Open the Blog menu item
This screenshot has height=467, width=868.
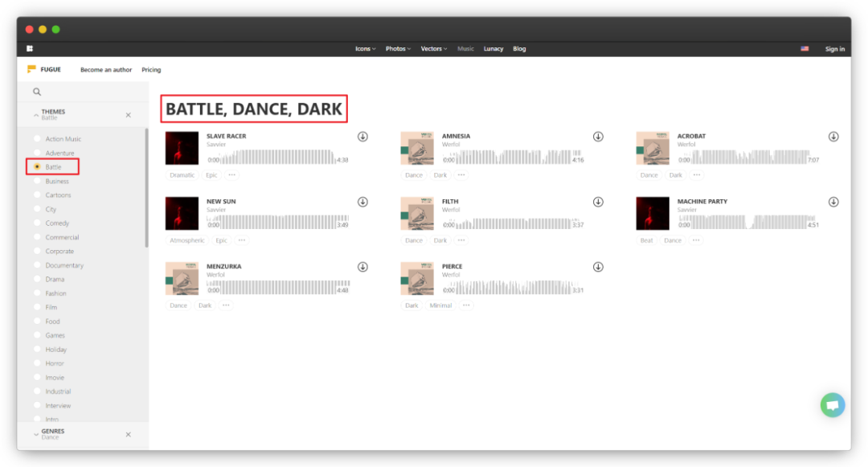[519, 49]
